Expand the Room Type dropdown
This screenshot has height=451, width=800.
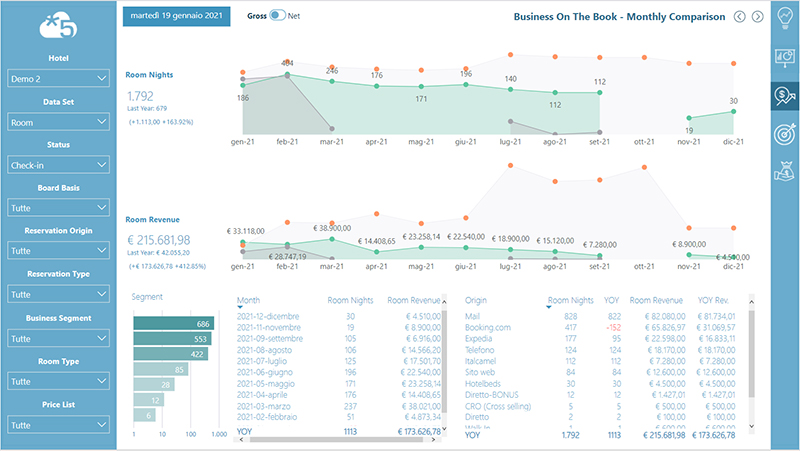pos(58,381)
